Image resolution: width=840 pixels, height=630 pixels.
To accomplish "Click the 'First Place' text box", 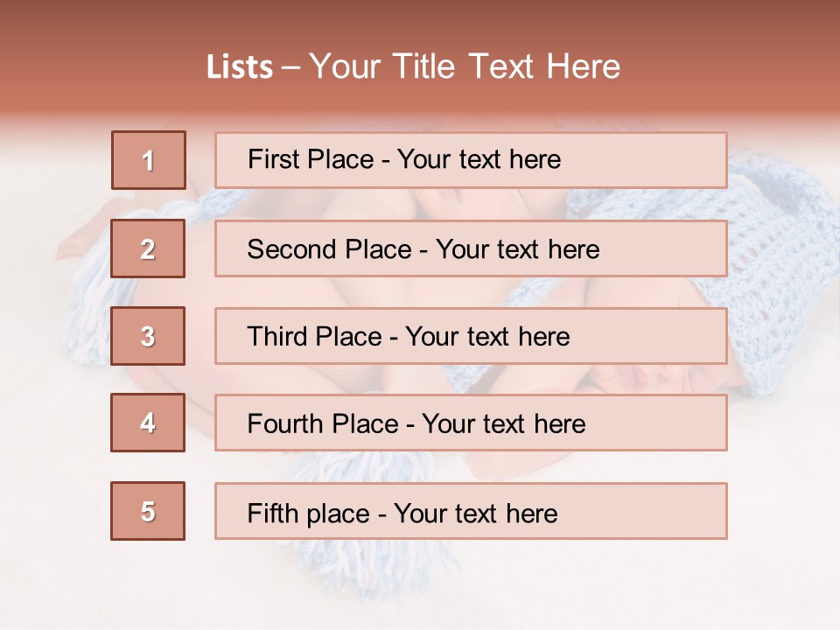I will point(471,160).
